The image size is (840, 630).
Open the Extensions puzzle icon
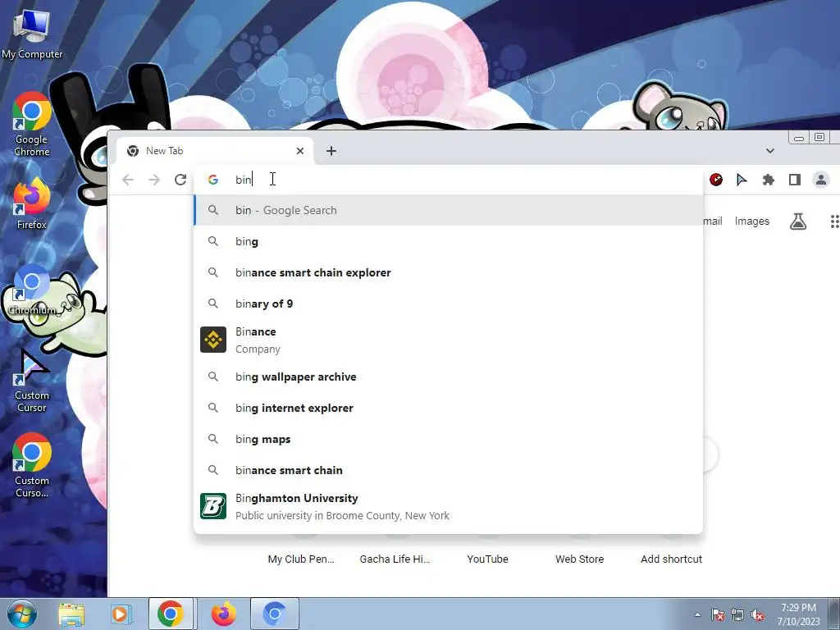pos(768,180)
